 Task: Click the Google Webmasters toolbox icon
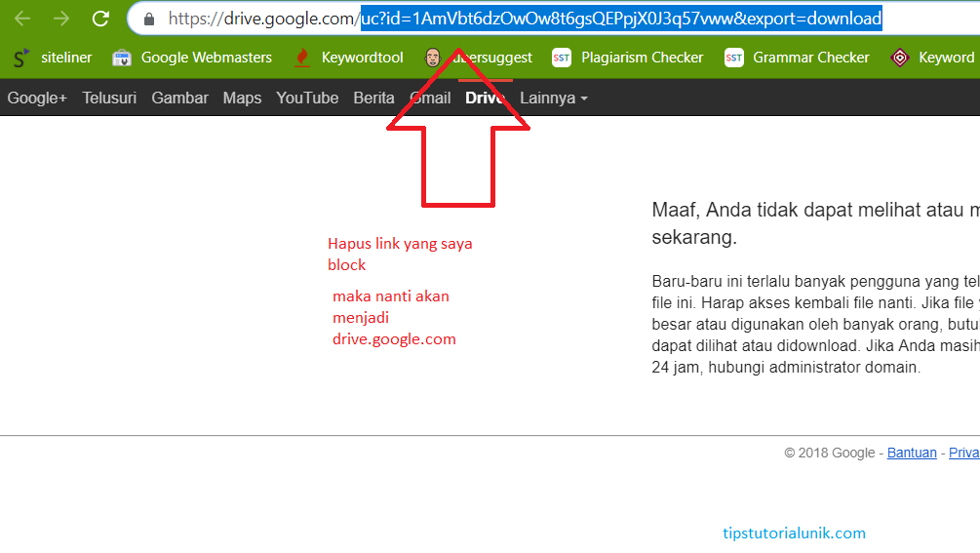point(122,59)
